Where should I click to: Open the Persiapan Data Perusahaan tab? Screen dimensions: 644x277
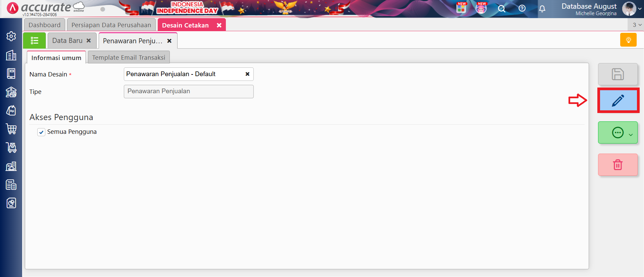tap(111, 25)
